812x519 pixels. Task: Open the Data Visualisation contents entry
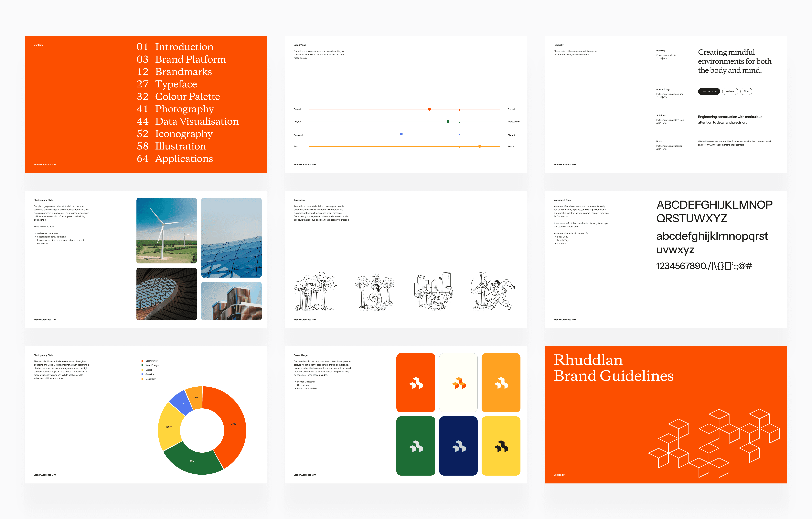pos(197,121)
